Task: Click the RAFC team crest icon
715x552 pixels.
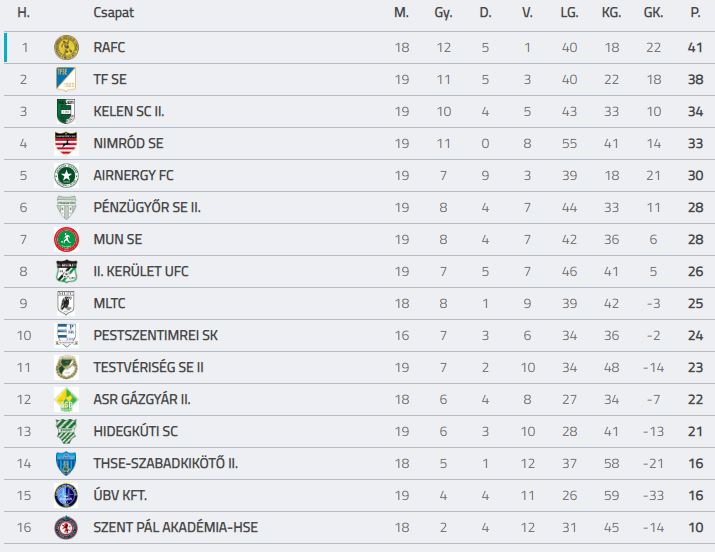Action: tap(66, 47)
